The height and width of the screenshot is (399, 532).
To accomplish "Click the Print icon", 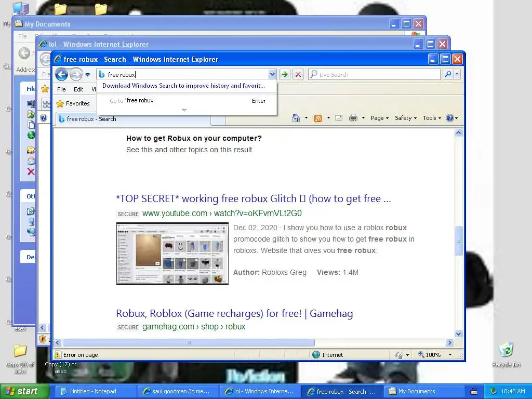I will click(353, 118).
